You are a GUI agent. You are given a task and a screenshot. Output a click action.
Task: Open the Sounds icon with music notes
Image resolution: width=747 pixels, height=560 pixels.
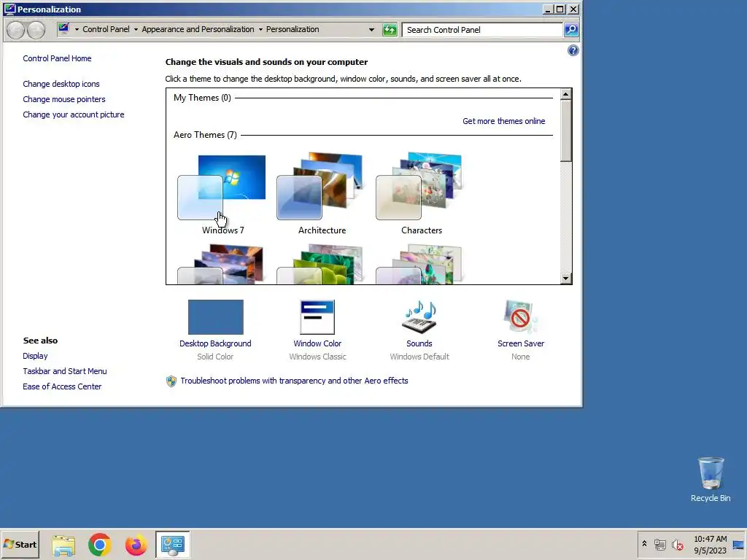(419, 317)
